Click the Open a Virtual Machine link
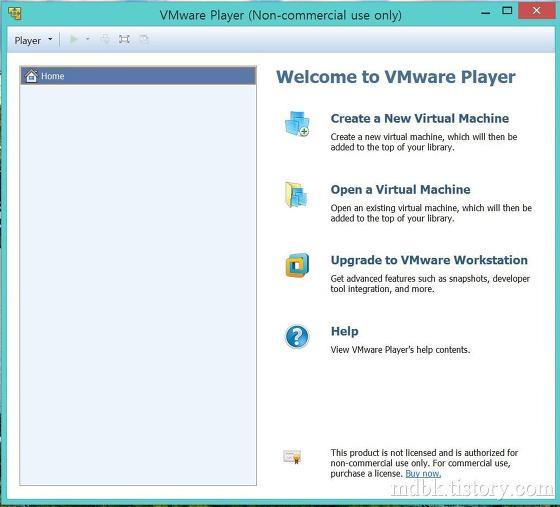This screenshot has width=560, height=507. click(400, 190)
